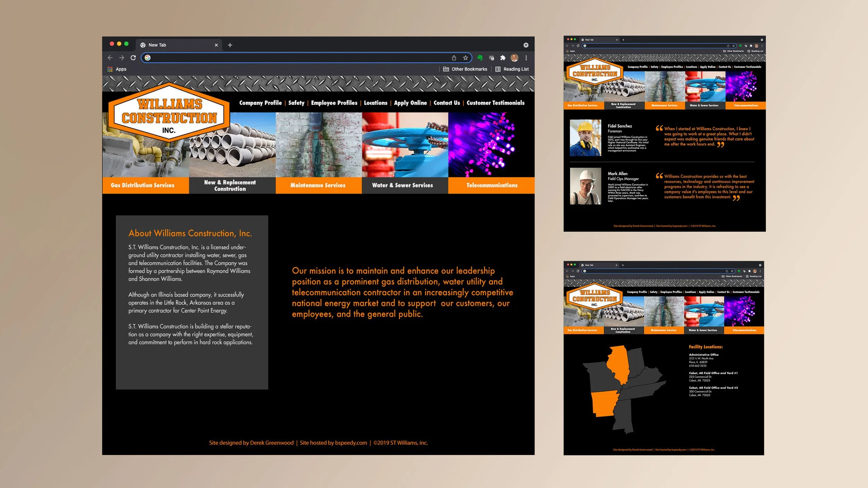Click the green Evernote extension icon
Image resolution: width=868 pixels, height=488 pixels.
pyautogui.click(x=480, y=58)
